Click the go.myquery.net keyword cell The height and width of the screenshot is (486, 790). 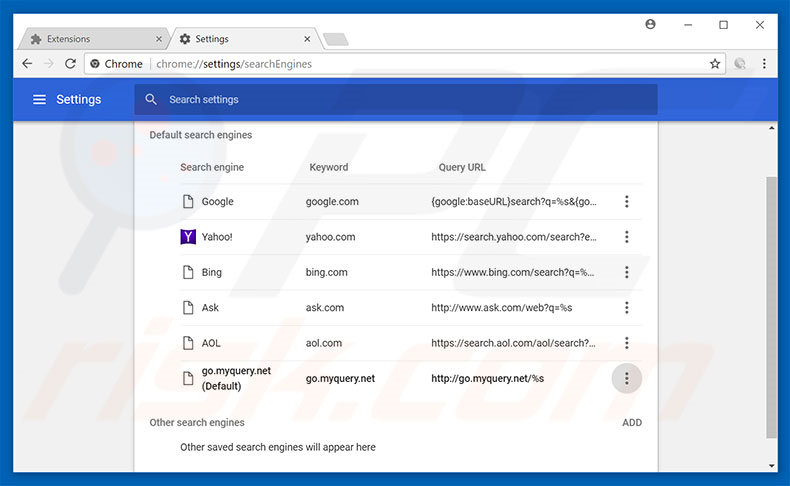340,378
